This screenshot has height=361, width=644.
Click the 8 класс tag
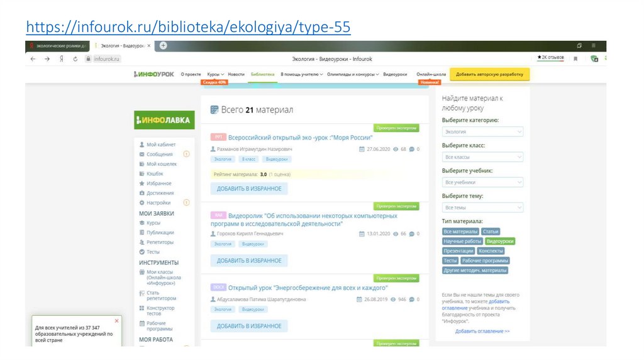pos(248,159)
